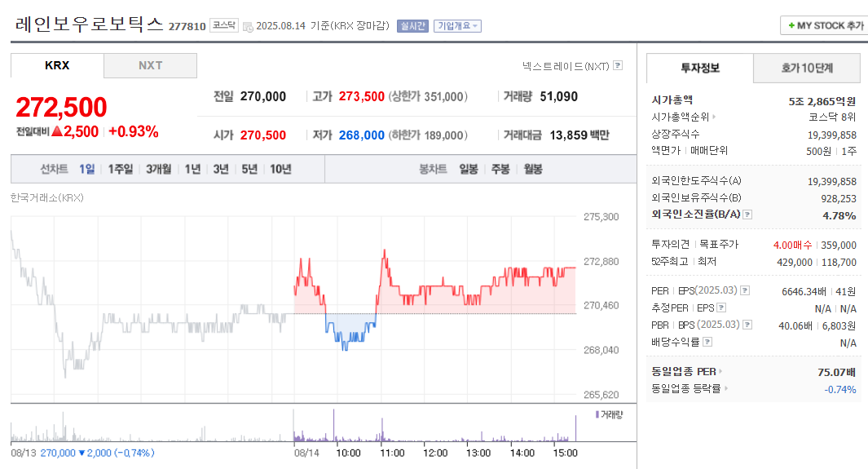
Task: Click the 시가총액 5조 2,865억원 value
Action: 822,101
